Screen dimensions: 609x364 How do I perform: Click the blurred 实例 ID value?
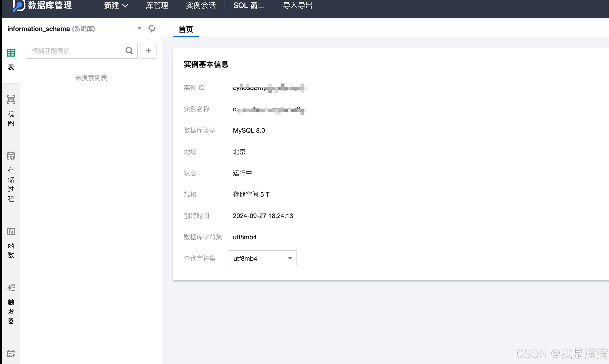[x=269, y=88]
